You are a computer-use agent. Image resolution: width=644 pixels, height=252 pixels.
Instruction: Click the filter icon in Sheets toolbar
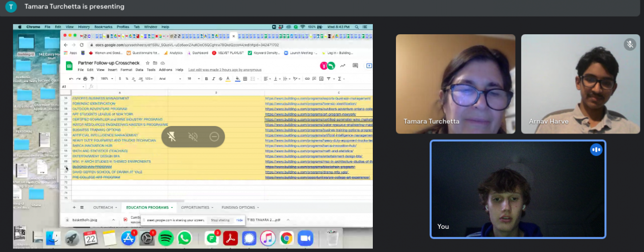point(329,79)
